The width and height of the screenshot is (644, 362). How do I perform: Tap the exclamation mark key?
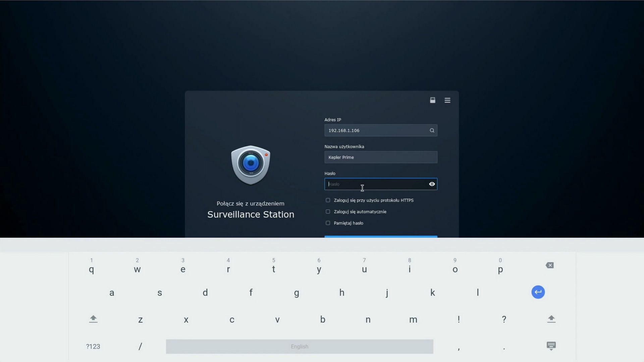pos(459,319)
